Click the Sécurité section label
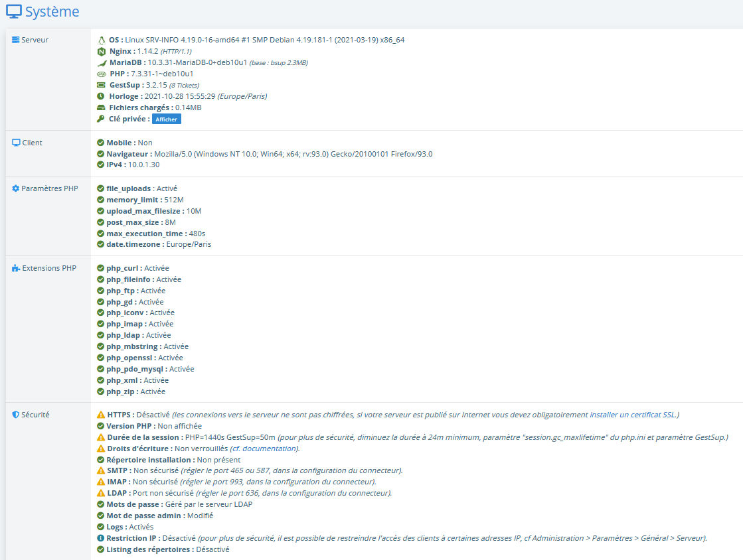This screenshot has height=560, width=743. point(36,415)
